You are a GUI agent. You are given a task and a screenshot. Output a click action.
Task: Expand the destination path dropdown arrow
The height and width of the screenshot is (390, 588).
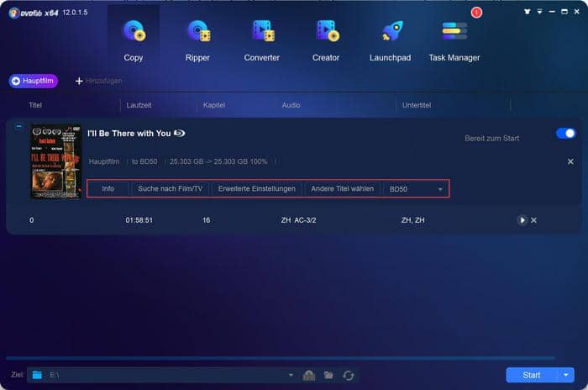291,375
